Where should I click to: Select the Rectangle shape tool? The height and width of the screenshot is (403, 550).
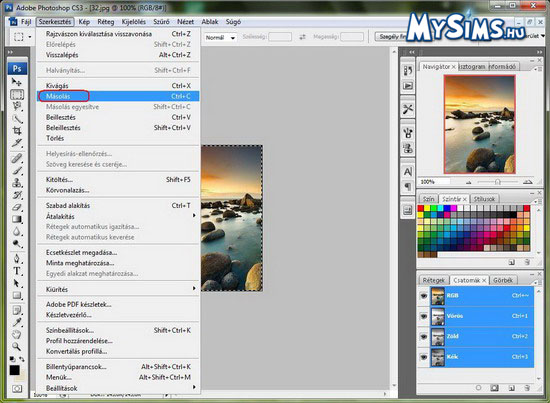click(17, 295)
